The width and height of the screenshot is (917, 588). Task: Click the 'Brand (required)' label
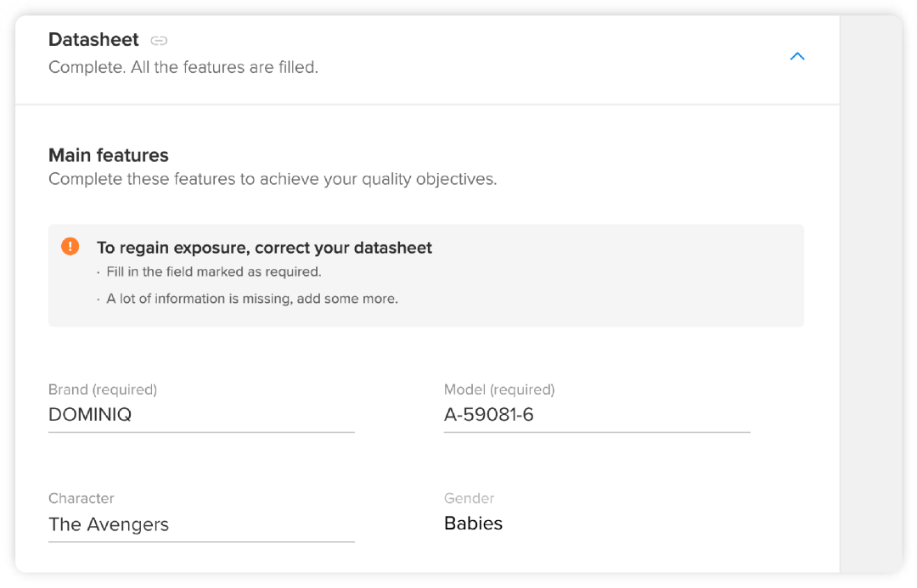[x=103, y=389]
